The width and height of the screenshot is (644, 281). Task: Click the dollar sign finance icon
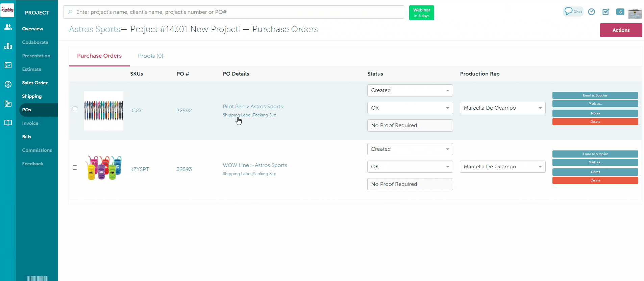coord(8,84)
